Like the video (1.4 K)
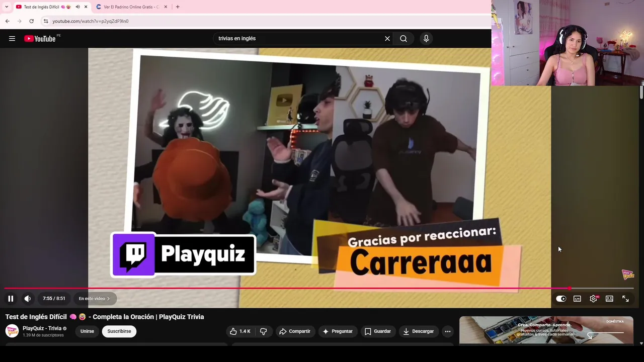Screen dimensions: 644x362 click(240, 331)
